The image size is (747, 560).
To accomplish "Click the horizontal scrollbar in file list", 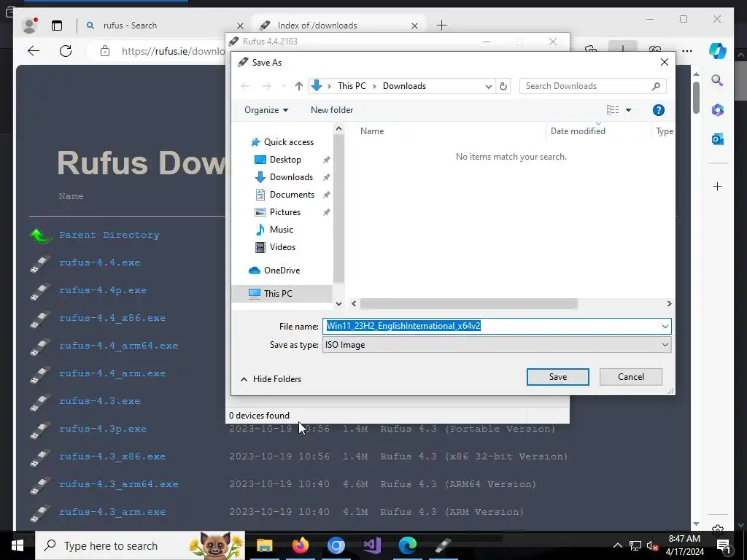I will coord(469,304).
